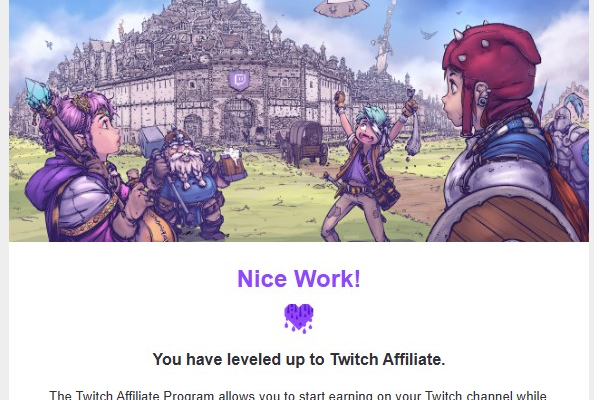This screenshot has height=400, width=594.
Task: Select the 'Nice Work!' heading
Action: tap(299, 279)
